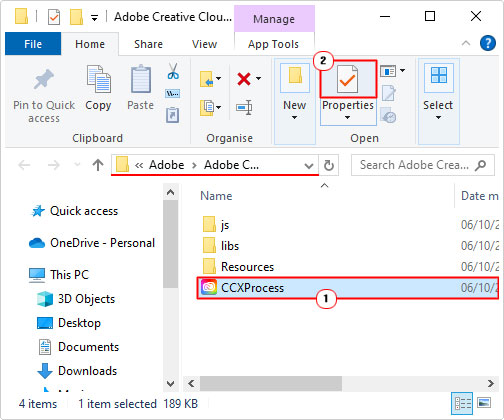Viewport: 504px width, 420px height.
Task: Click the Edit icon in Open group
Action: click(389, 93)
